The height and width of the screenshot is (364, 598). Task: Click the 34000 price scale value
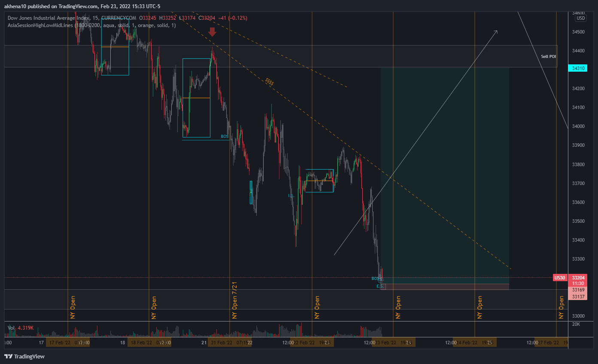pos(577,126)
